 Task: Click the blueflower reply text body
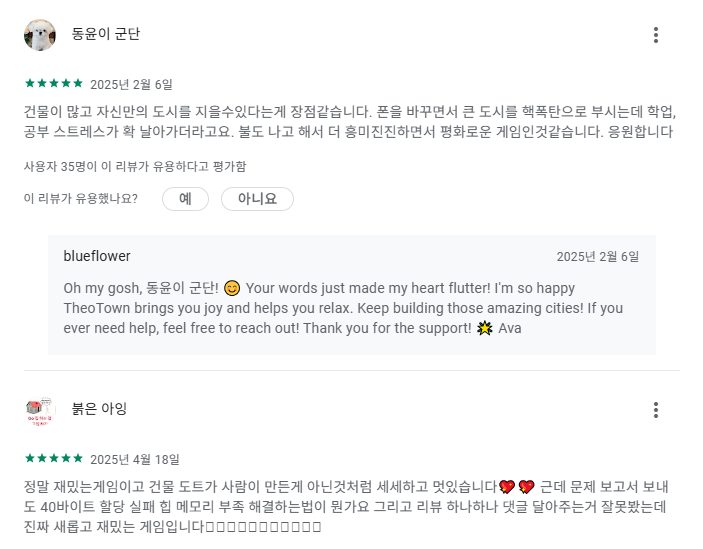[x=343, y=308]
